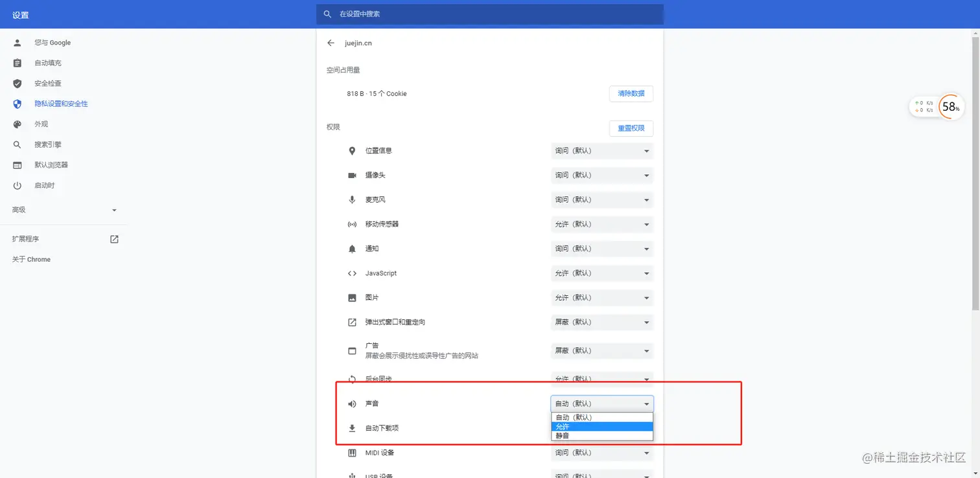Click the bell icon for 通知

352,249
